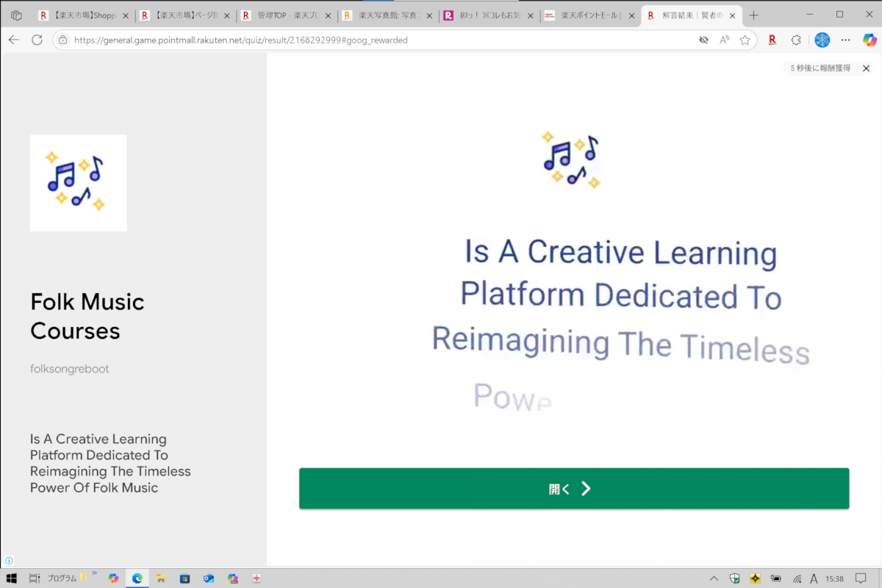
Task: Expand the プログラム toolbar chevron
Action: [94, 574]
